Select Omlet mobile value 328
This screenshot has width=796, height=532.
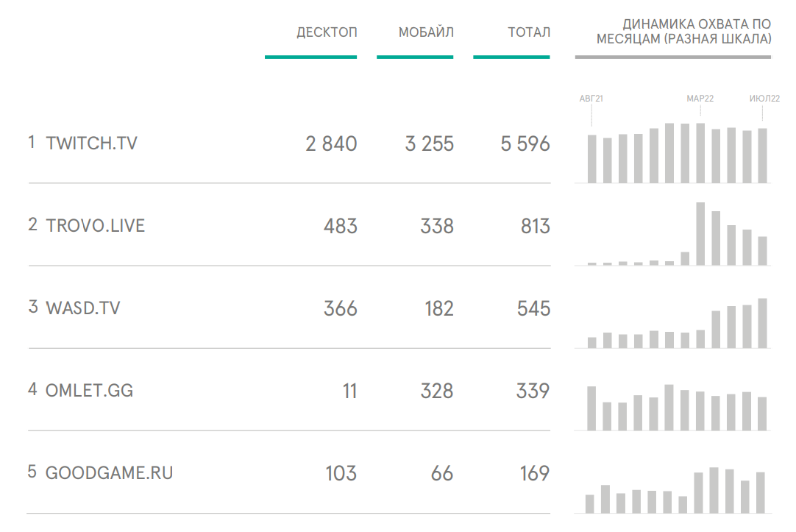pos(437,391)
